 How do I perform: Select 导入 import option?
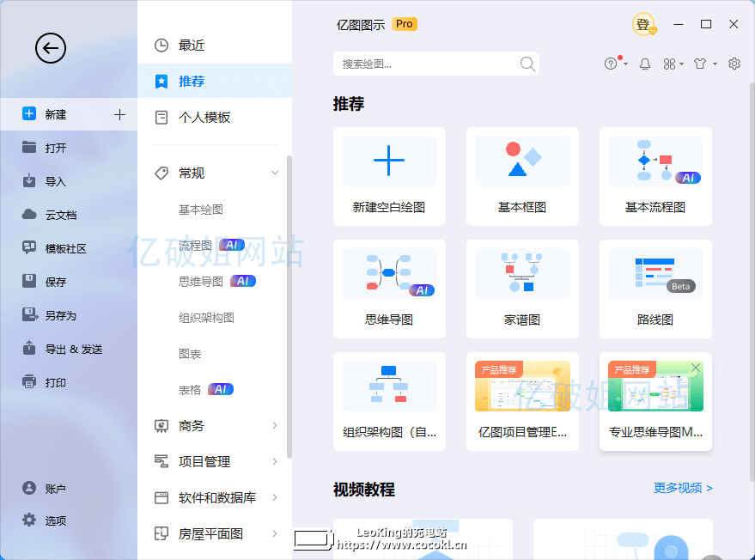(x=69, y=181)
